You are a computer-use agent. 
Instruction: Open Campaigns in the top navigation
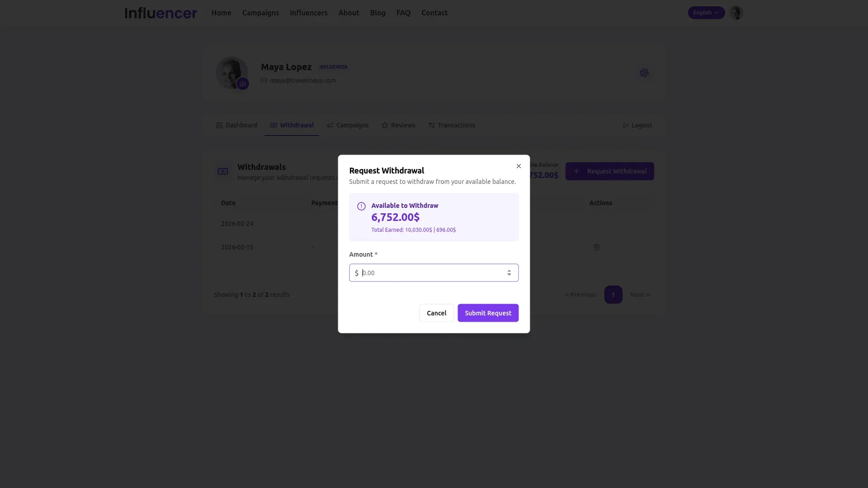[x=260, y=13]
